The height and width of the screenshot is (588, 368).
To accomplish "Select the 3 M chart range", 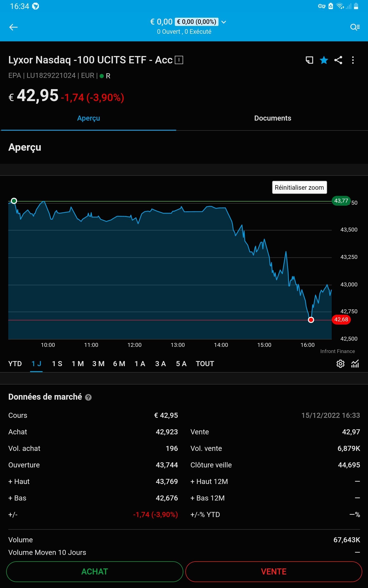I will [98, 364].
